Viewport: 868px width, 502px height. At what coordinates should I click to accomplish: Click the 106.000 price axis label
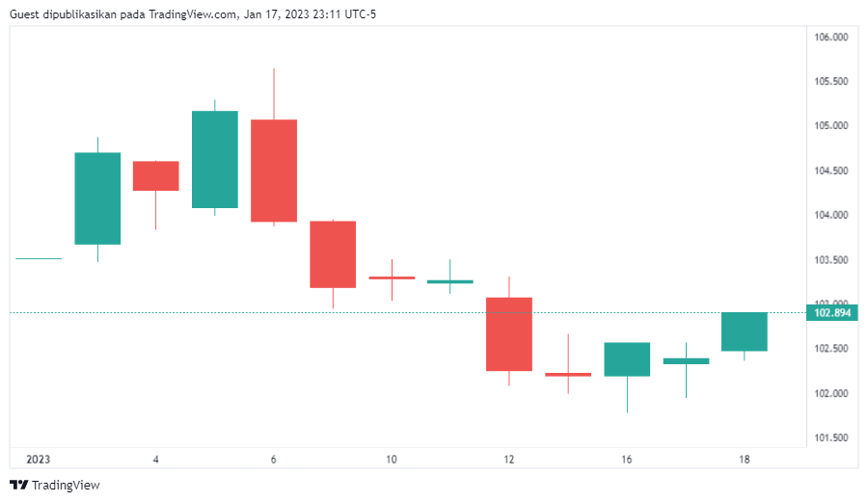click(830, 38)
